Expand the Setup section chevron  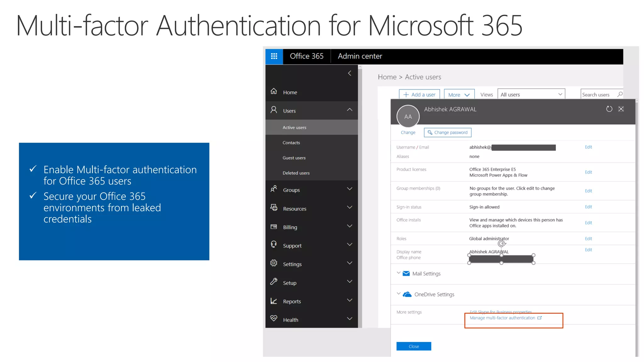coord(349,282)
